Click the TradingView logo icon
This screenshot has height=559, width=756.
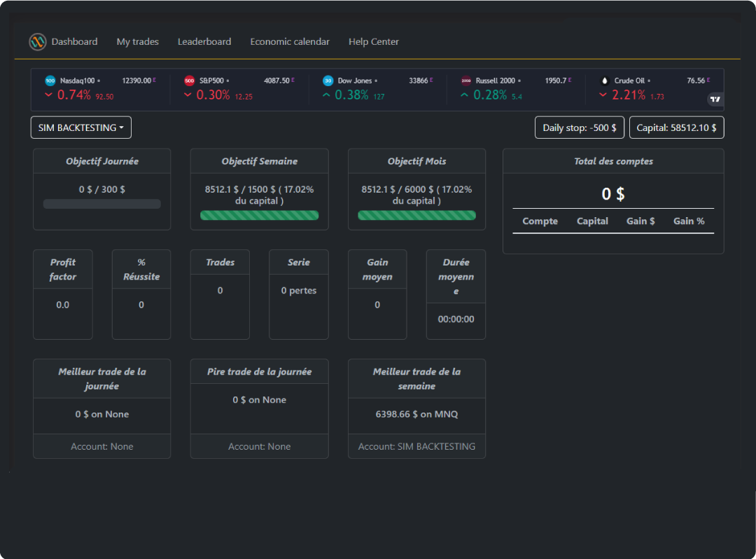coord(715,99)
